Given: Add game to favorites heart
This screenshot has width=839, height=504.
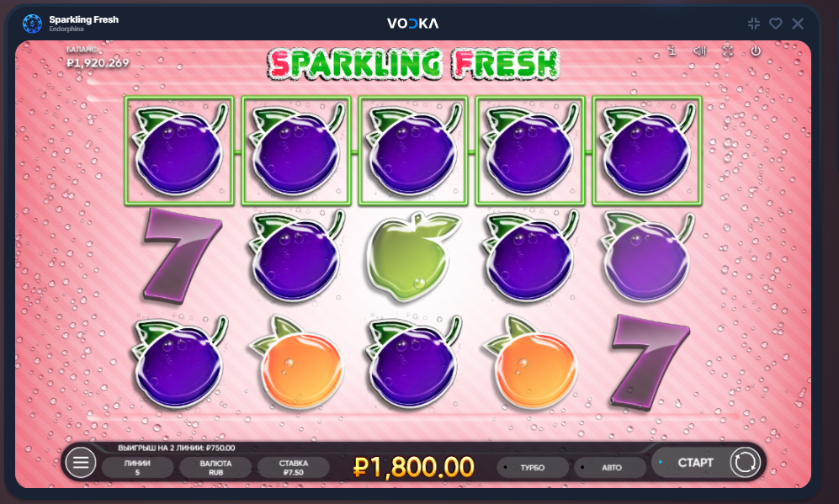Looking at the screenshot, I should pyautogui.click(x=776, y=23).
